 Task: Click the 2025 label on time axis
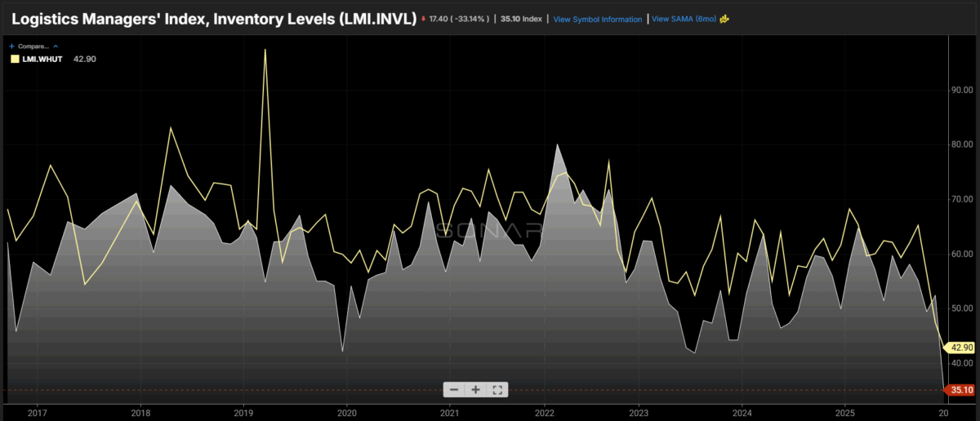click(844, 413)
